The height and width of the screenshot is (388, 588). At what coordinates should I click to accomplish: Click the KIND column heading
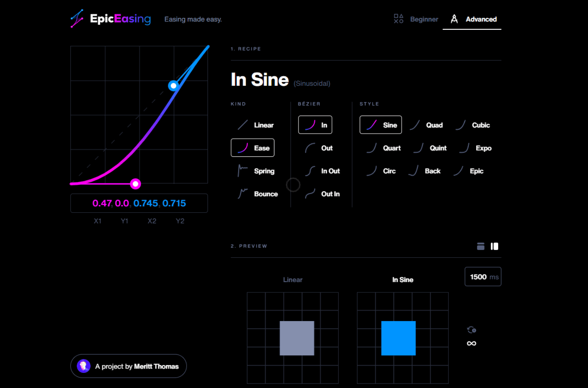238,104
